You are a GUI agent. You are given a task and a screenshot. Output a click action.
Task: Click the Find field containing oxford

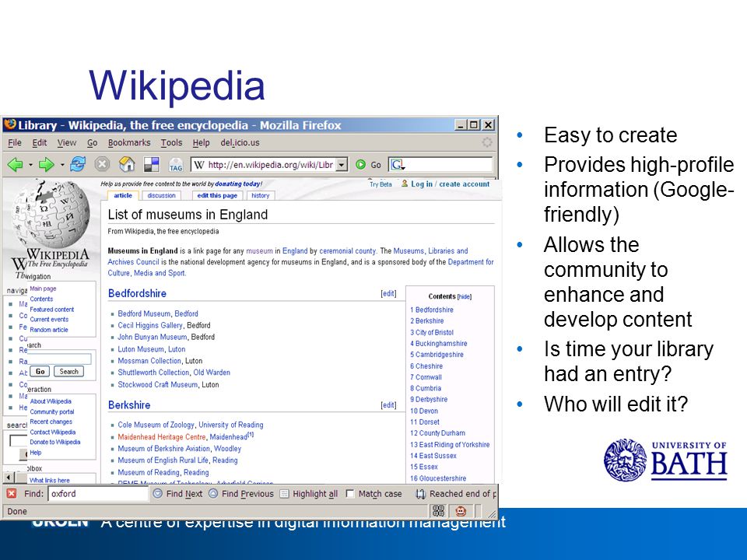(x=98, y=494)
